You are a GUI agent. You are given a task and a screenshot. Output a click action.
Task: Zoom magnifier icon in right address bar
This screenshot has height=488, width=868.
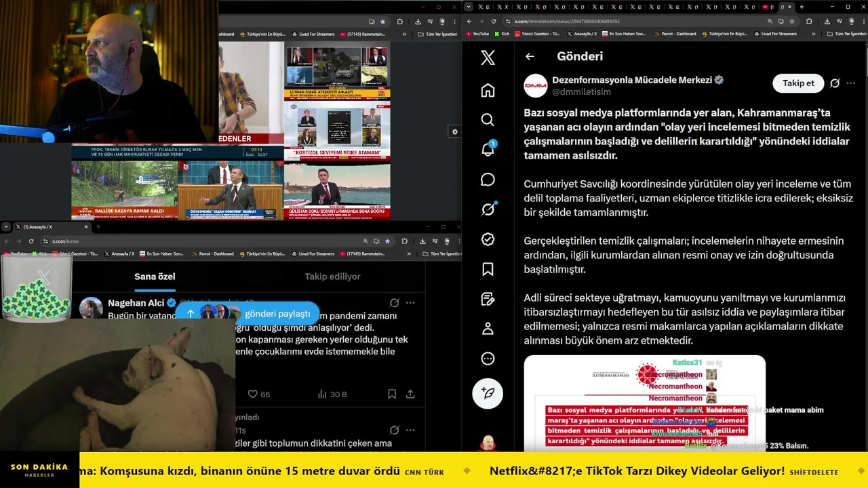point(771,21)
